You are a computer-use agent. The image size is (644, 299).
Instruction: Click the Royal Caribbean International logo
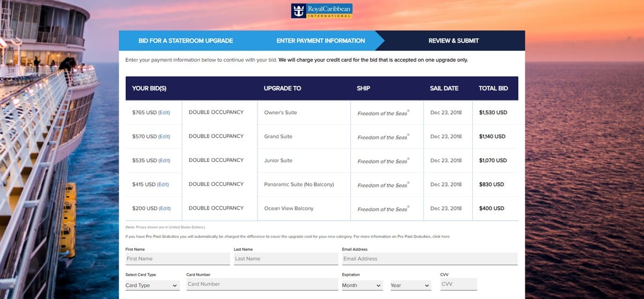tap(321, 11)
